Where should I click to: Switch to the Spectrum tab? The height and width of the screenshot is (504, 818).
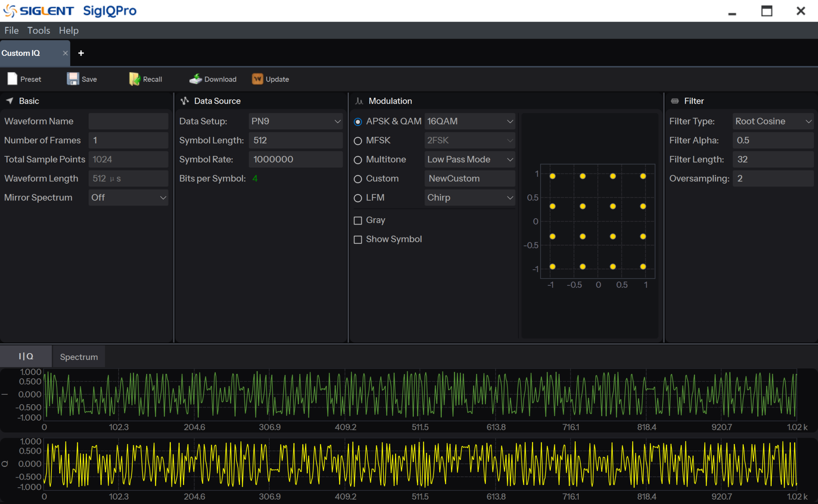(x=79, y=357)
